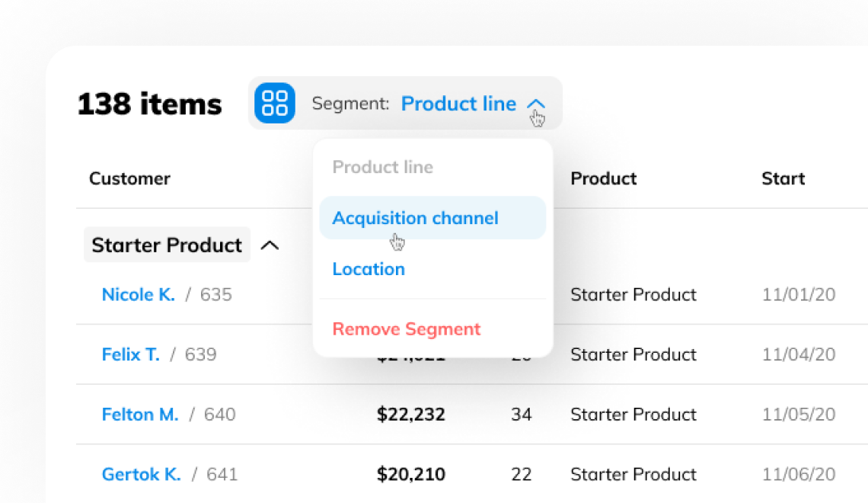Click the $22,232 value for Felton M.
This screenshot has height=503, width=868.
pos(412,415)
